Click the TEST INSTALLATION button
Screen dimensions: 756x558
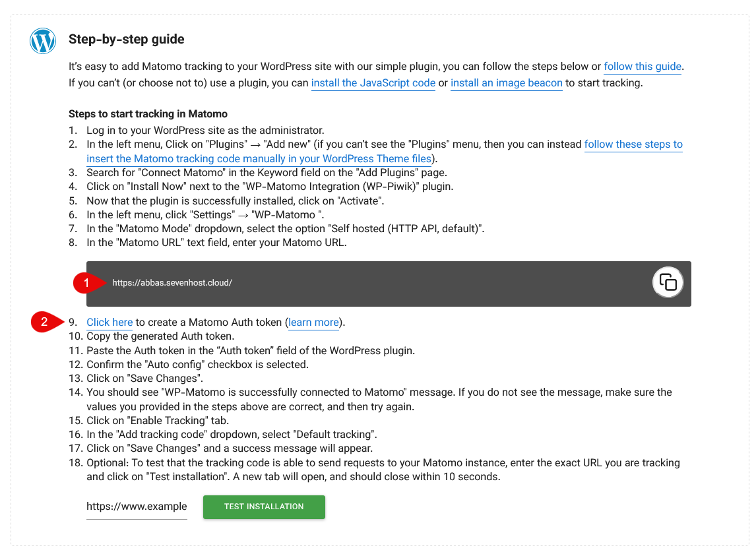click(264, 507)
